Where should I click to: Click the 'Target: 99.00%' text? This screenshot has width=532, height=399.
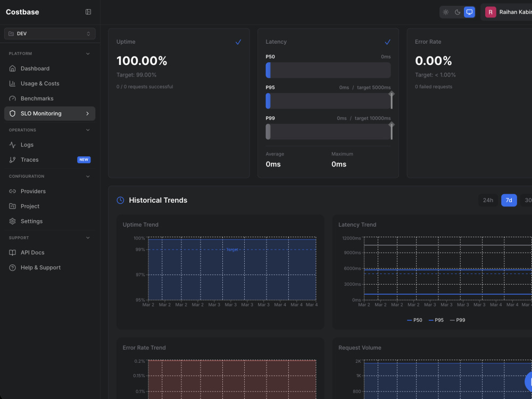[x=136, y=75]
